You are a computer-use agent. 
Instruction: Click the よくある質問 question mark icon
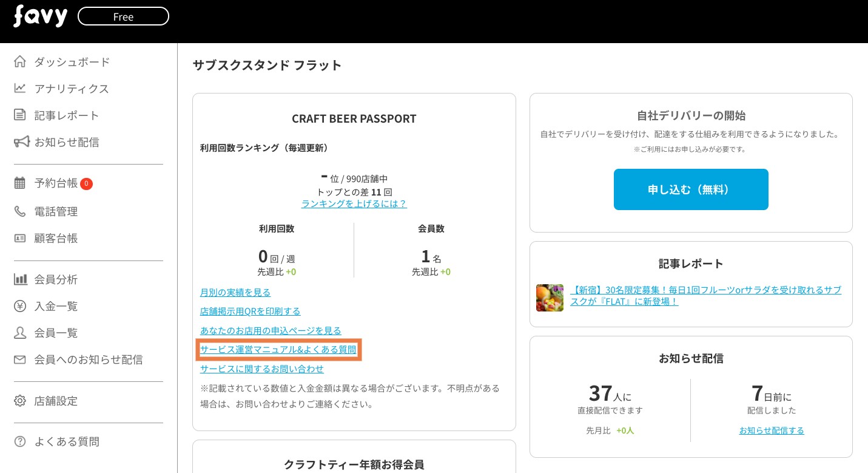pos(20,441)
